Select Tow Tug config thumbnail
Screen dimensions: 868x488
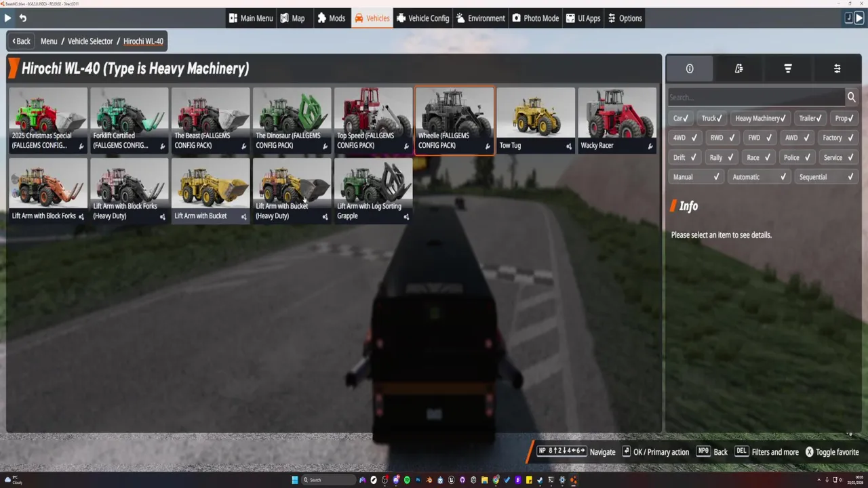click(536, 120)
